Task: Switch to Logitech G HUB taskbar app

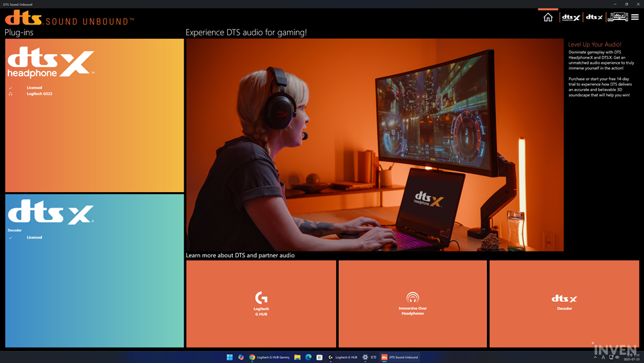Action: click(x=343, y=357)
